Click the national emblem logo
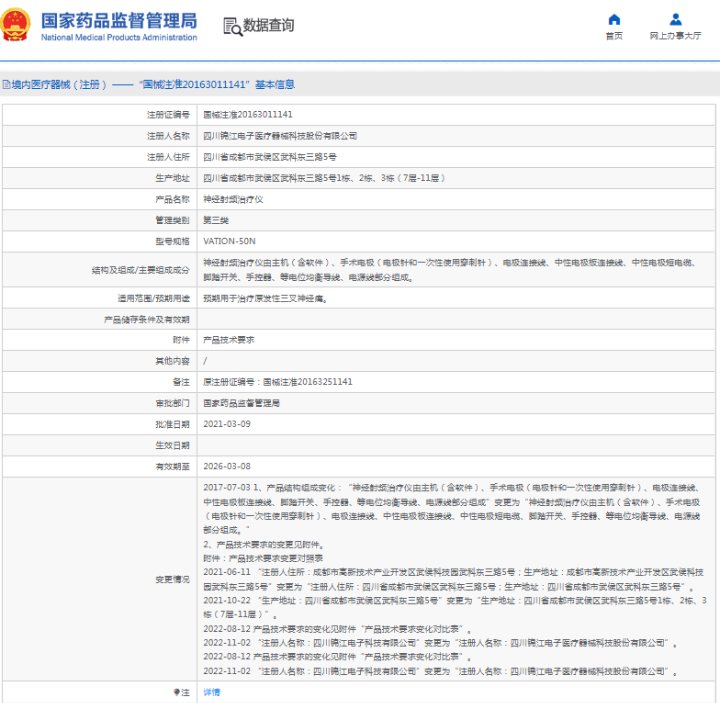Image resolution: width=723 pixels, height=703 pixels. (x=15, y=24)
